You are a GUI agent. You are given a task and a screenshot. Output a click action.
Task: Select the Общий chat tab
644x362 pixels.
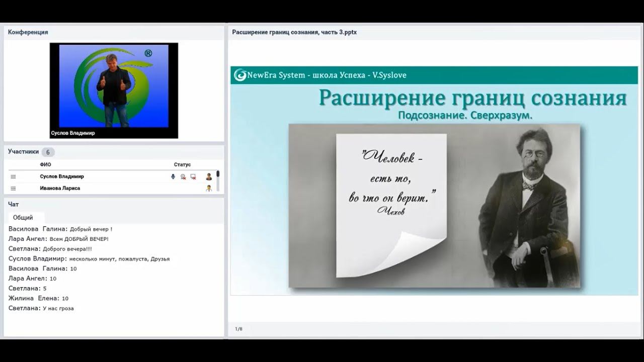[23, 218]
